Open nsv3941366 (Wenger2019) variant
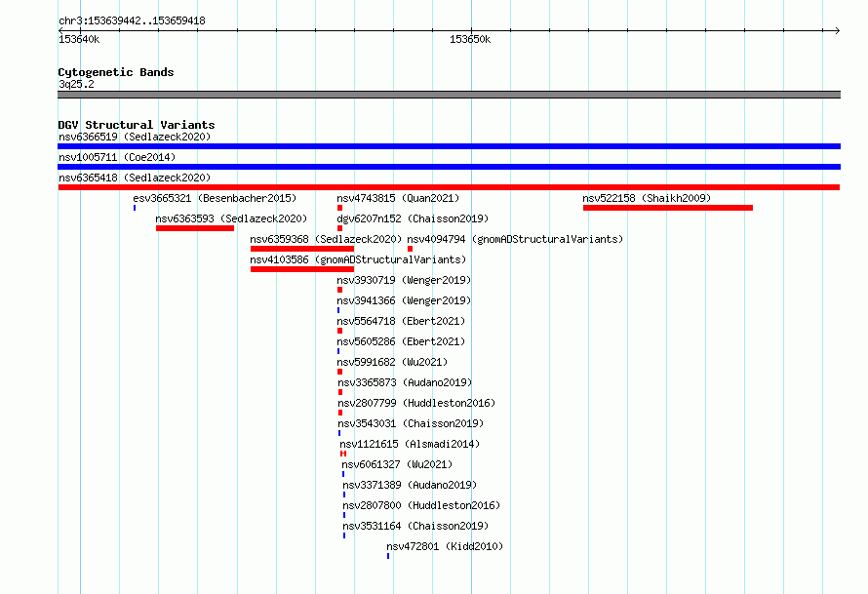This screenshot has height=594, width=868. (404, 300)
